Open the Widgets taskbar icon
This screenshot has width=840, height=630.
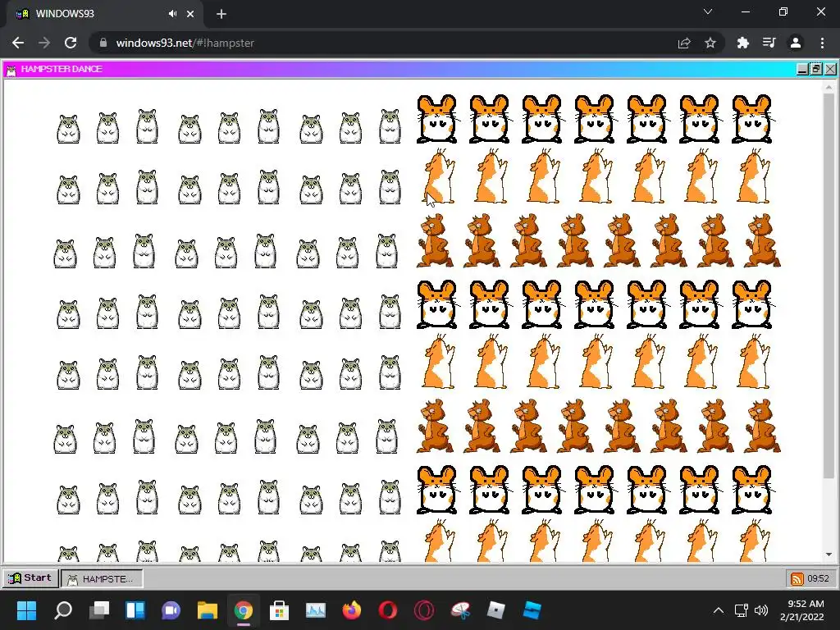click(x=135, y=610)
